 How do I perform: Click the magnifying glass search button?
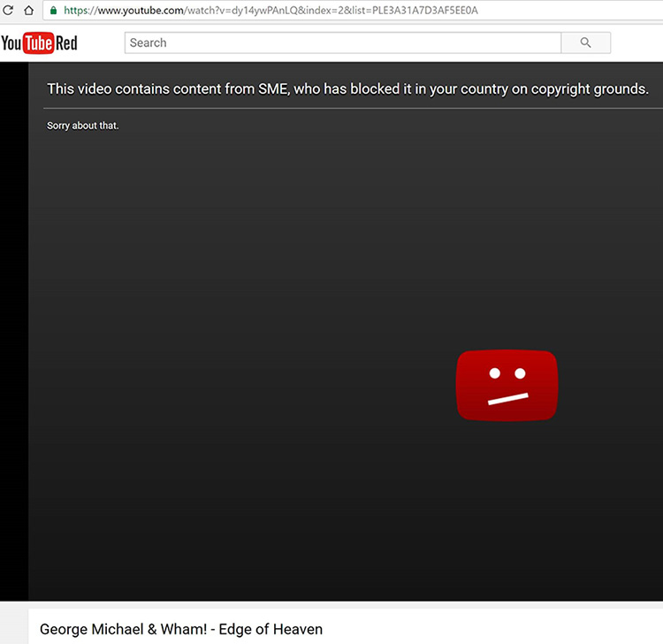coord(585,42)
